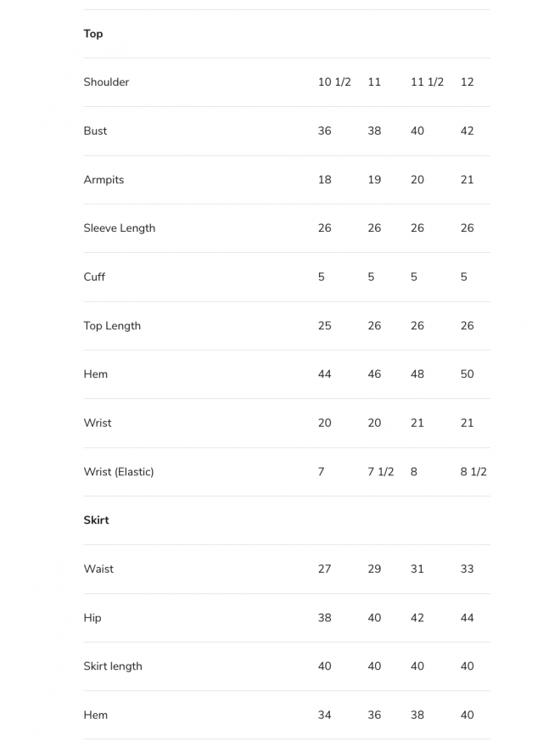The image size is (560, 747).
Task: Click the "Armpits" row label
Action: click(104, 180)
